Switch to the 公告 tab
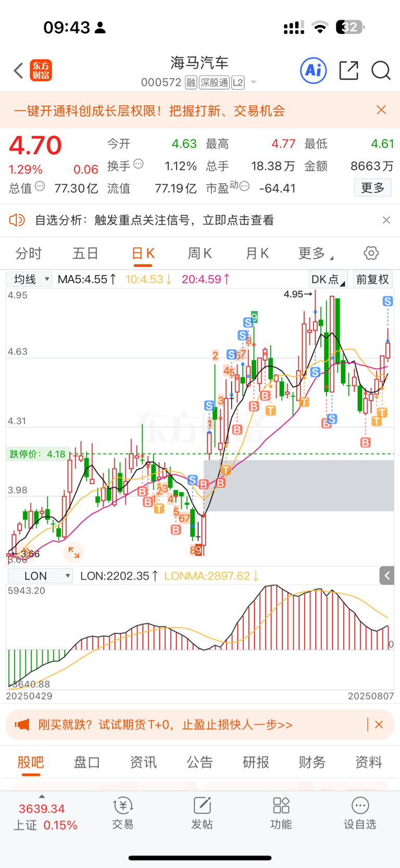 199,762
